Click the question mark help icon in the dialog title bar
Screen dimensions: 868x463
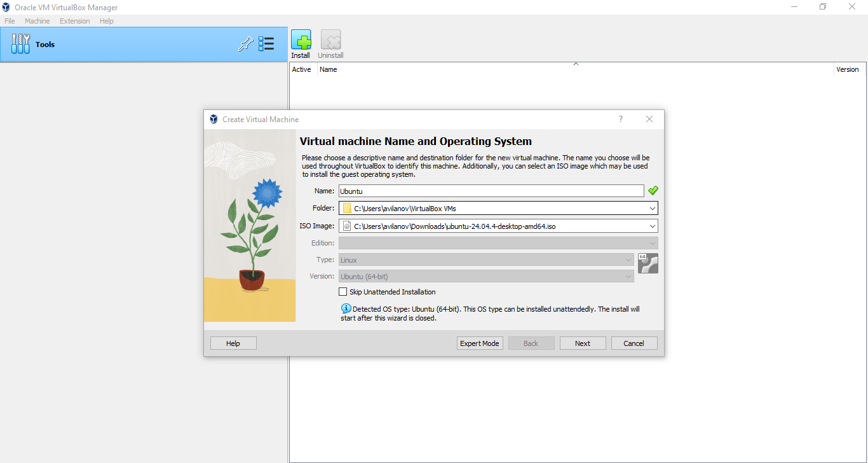coord(621,119)
